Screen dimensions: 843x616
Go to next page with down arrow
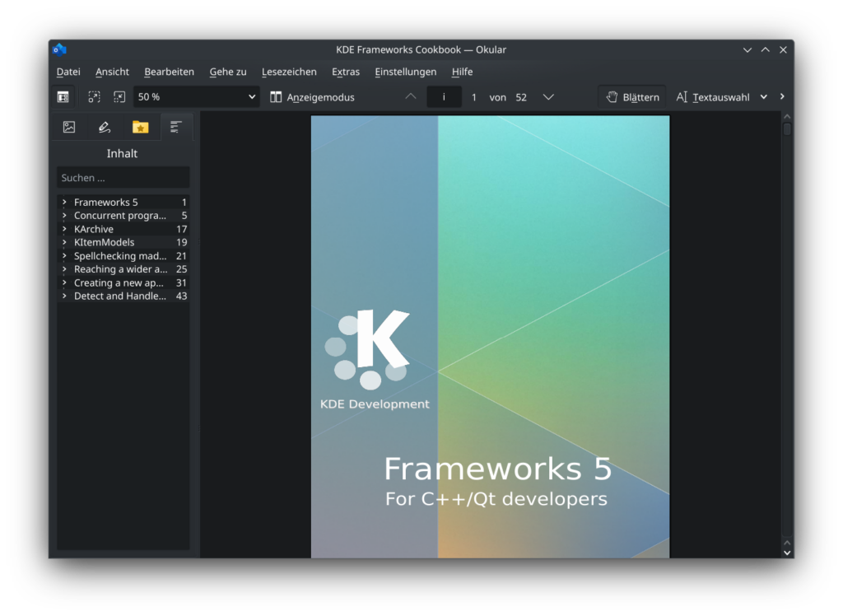pyautogui.click(x=548, y=97)
